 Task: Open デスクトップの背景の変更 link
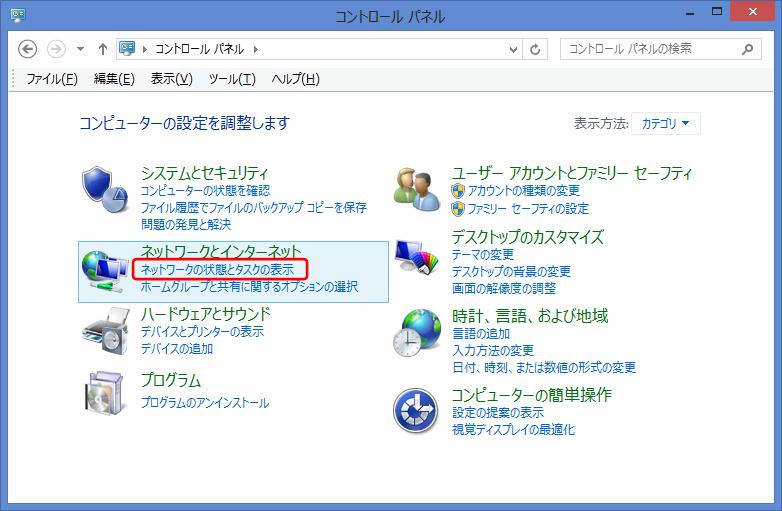pyautogui.click(x=511, y=272)
